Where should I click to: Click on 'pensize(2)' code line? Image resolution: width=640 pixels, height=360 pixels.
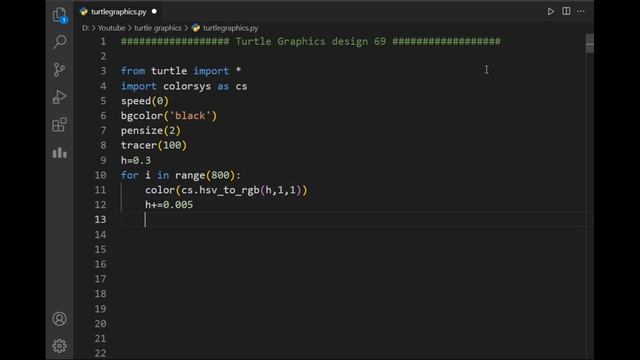[151, 131]
